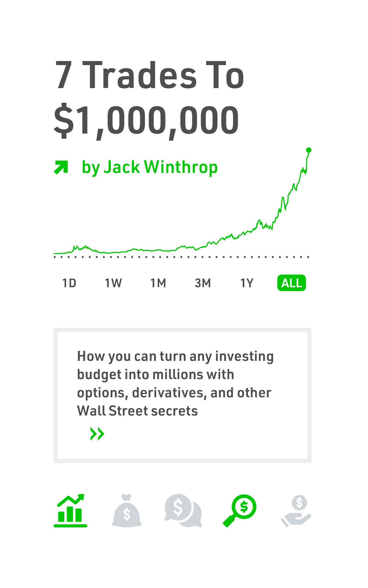Switch chart range to 1D
Image resolution: width=368 pixels, height=588 pixels.
coord(69,283)
